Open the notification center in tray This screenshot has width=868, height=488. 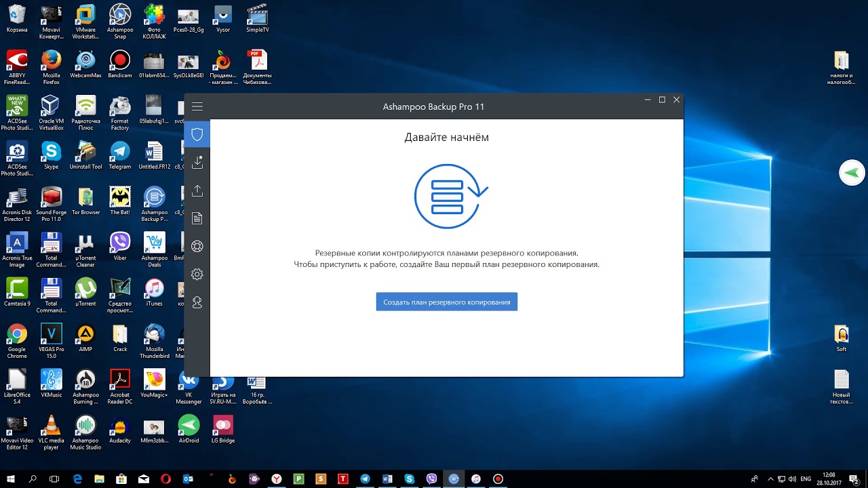pyautogui.click(x=856, y=479)
